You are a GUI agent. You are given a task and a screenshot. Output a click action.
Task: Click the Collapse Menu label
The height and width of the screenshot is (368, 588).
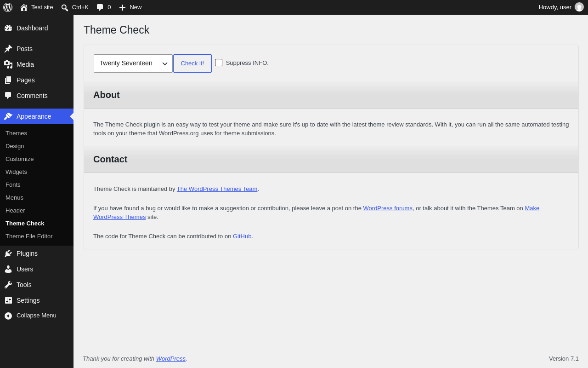(36, 316)
